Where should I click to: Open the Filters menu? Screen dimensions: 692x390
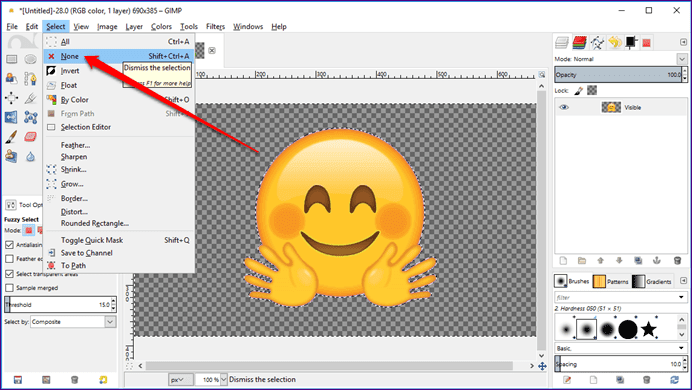point(215,26)
